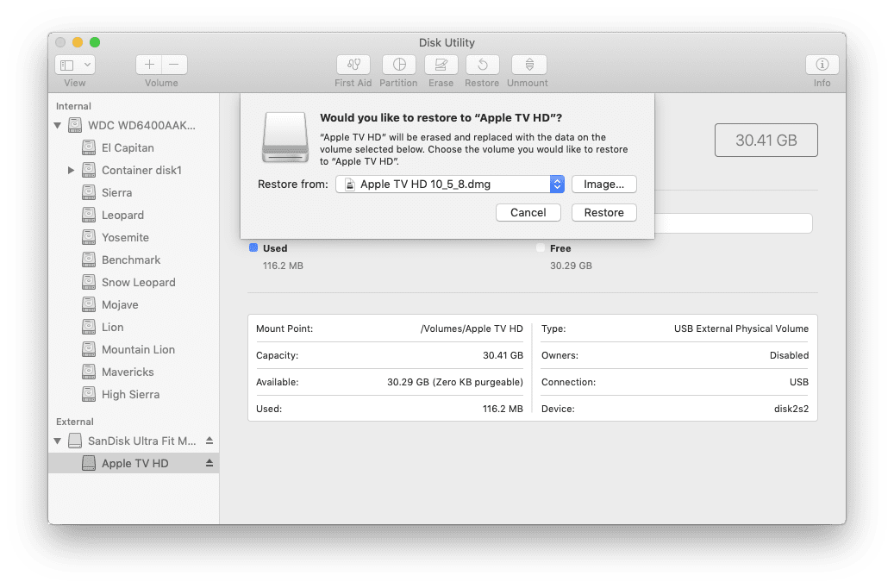
Task: Click the add volume plus button
Action: [149, 65]
